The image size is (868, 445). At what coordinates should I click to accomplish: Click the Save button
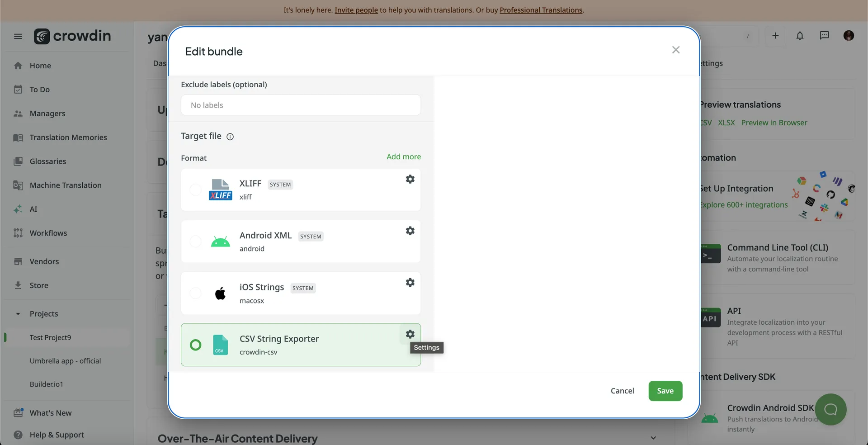tap(665, 391)
